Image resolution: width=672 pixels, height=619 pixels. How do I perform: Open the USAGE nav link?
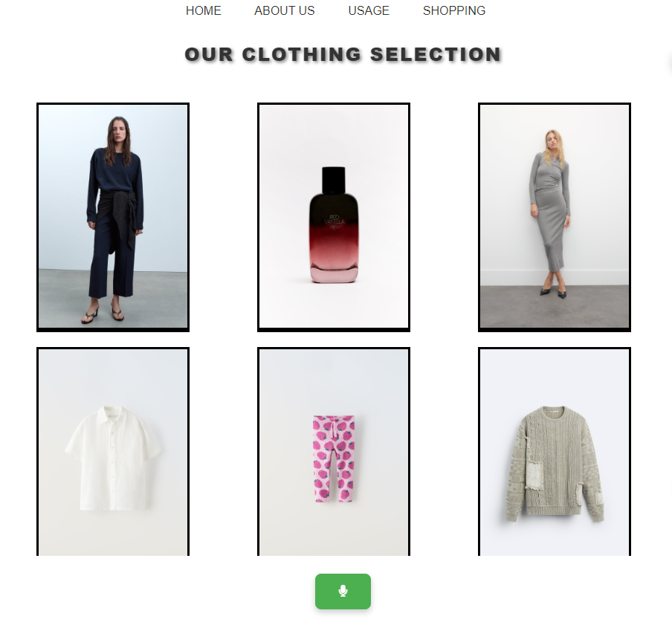pyautogui.click(x=369, y=10)
